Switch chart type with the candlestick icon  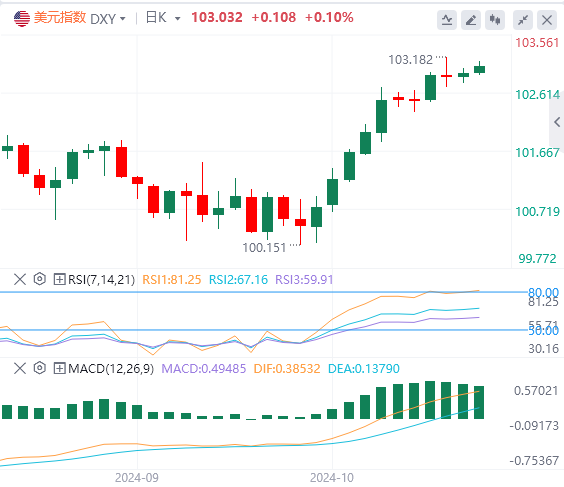tap(495, 20)
